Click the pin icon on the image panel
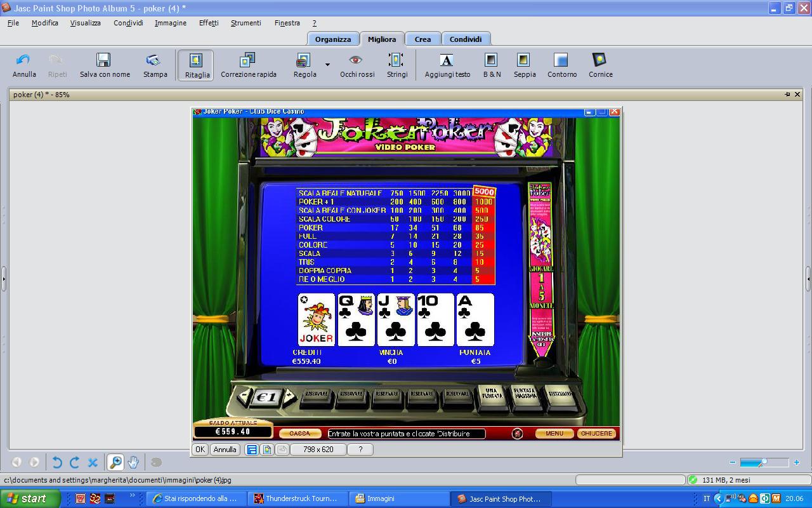 coord(787,95)
